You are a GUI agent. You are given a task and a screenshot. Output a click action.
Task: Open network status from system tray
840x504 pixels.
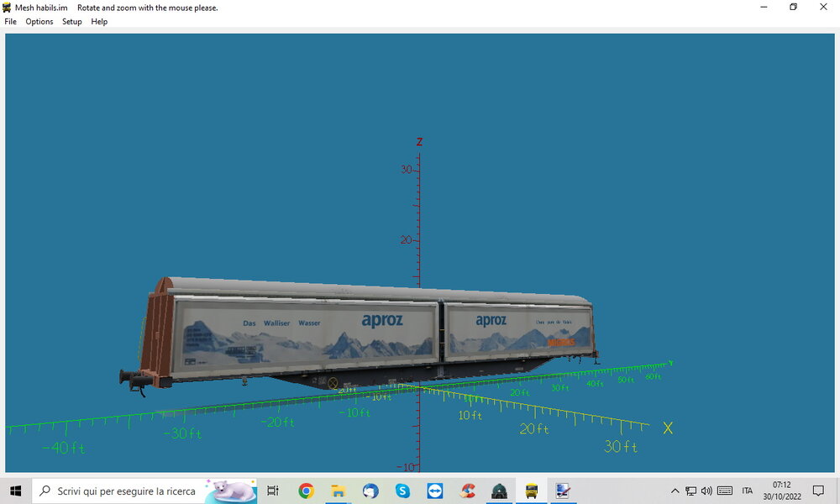click(x=691, y=491)
